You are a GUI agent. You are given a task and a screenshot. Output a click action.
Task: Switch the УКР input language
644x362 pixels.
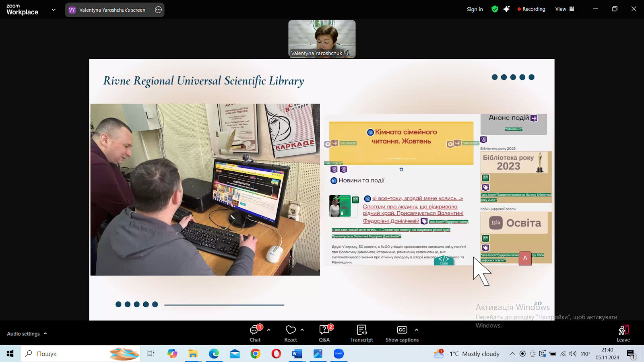click(585, 354)
